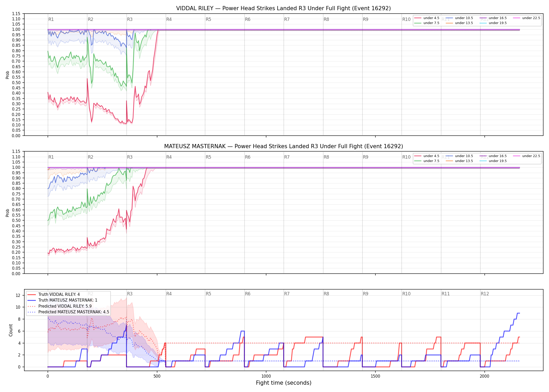This screenshot has height=392, width=549.
Task: Click the 'under 22.5' legend entry in top chart
Action: tap(527, 18)
